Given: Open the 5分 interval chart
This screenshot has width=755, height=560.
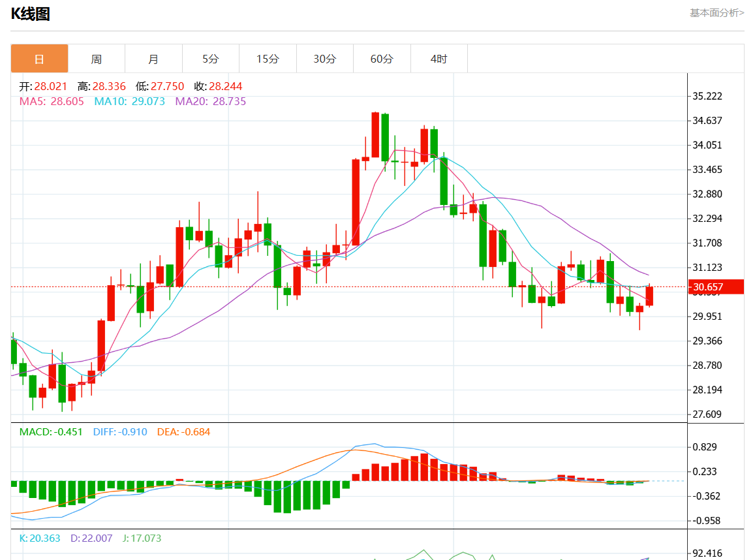Looking at the screenshot, I should click(x=211, y=59).
